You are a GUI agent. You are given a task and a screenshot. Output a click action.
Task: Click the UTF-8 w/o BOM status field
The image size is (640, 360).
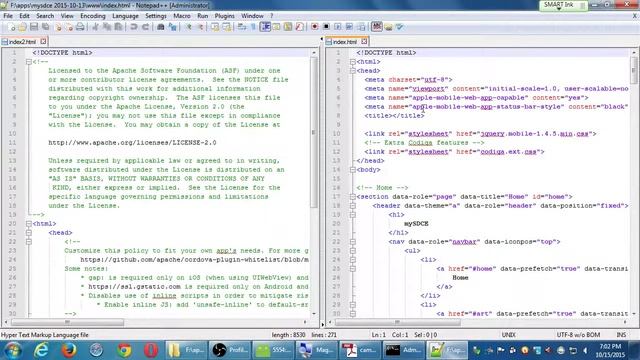(578, 335)
